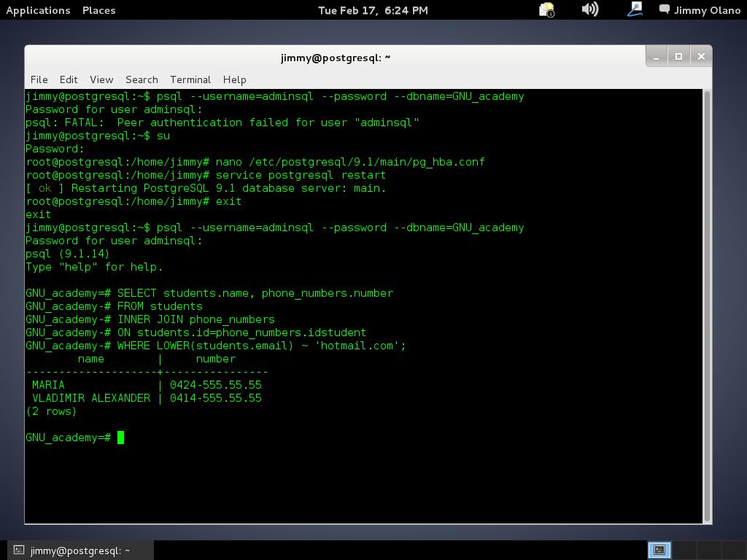Open the Search menu
This screenshot has width=747, height=560.
[x=142, y=79]
